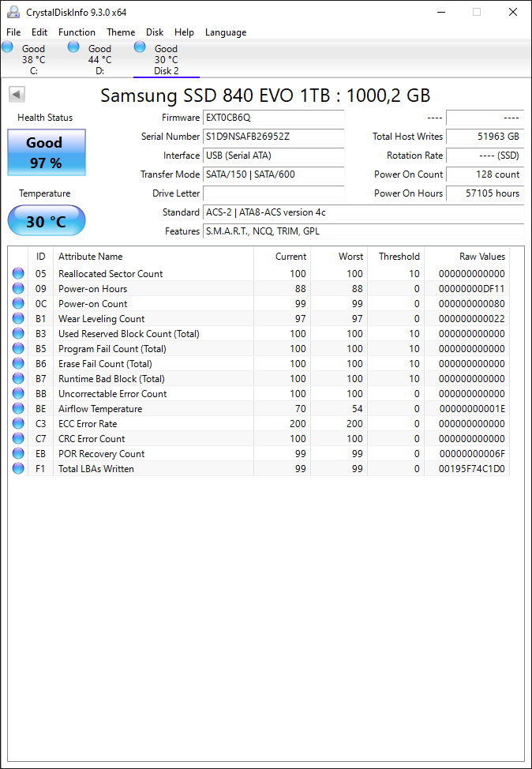Click the Firmware field EXT0CB6Q

274,118
